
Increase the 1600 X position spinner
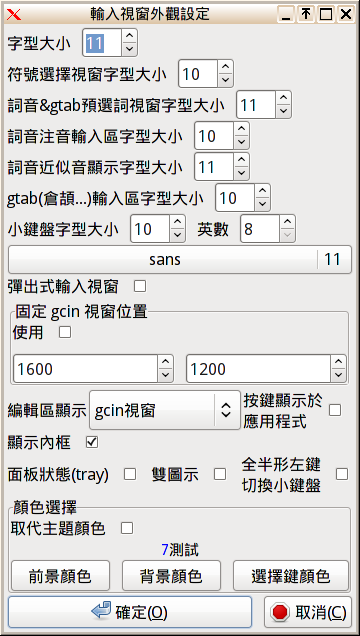(165, 361)
